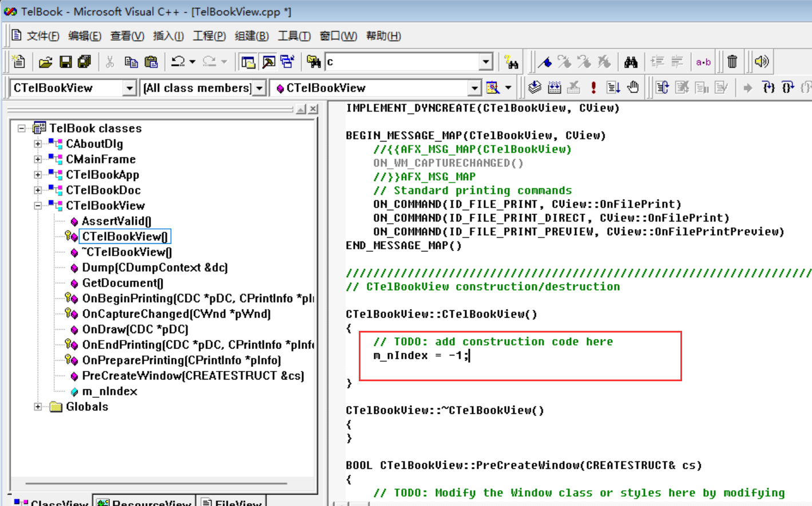The height and width of the screenshot is (506, 812).
Task: Toggle the Workspace window icon
Action: (248, 62)
